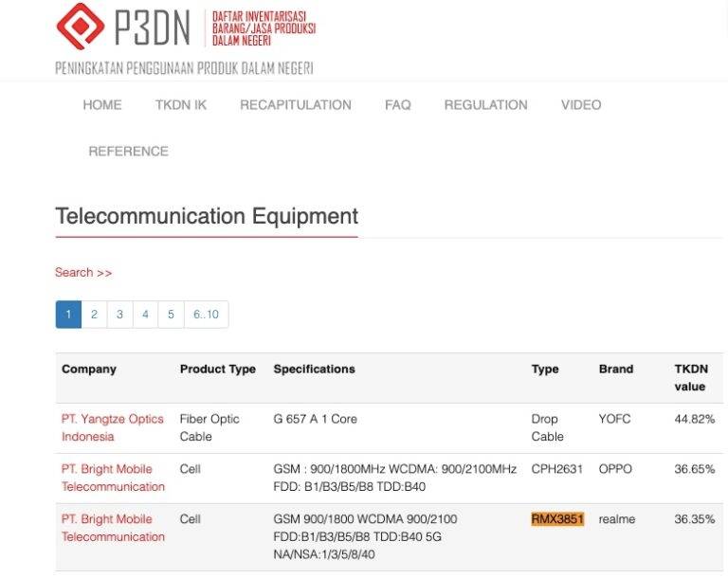Open the REFERENCE menu item
Viewport: 728px width, 578px height.
click(x=129, y=152)
